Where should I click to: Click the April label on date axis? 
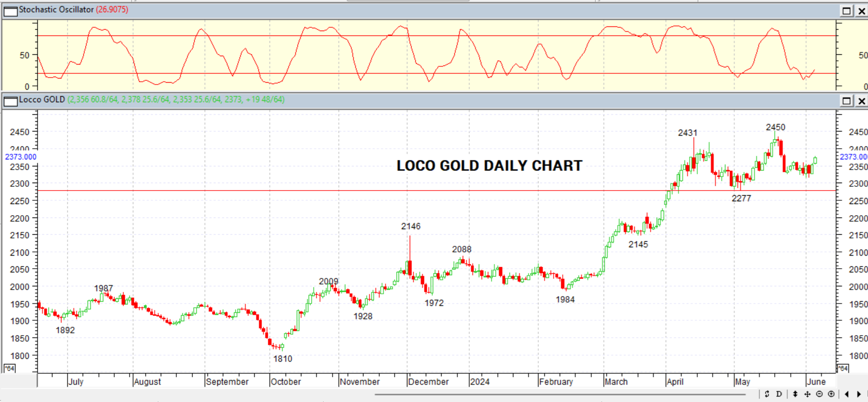click(675, 382)
